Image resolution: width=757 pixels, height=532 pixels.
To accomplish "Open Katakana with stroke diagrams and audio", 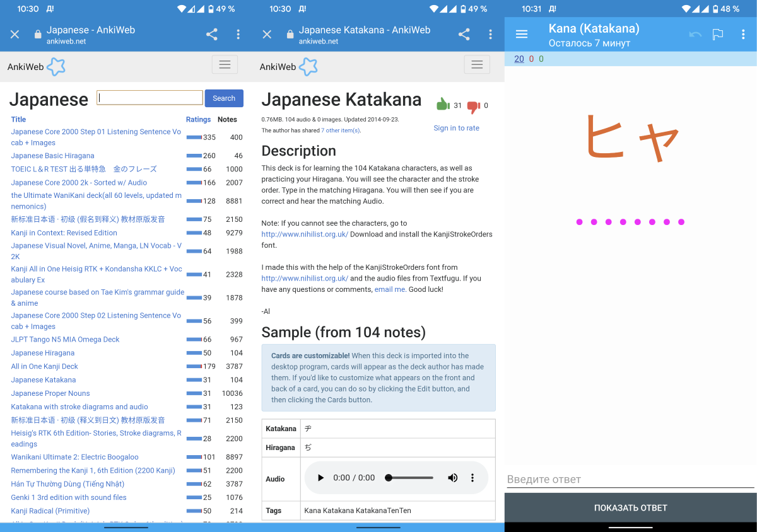I will pyautogui.click(x=79, y=407).
